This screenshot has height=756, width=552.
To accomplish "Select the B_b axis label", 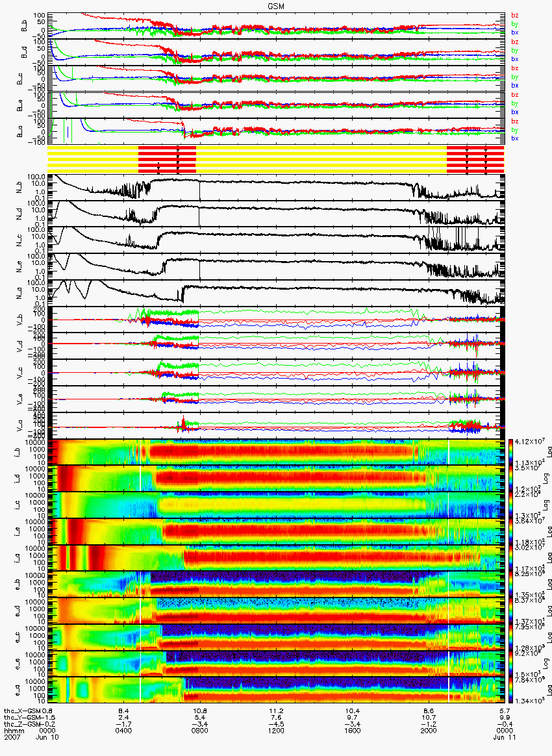I will 24,25.
